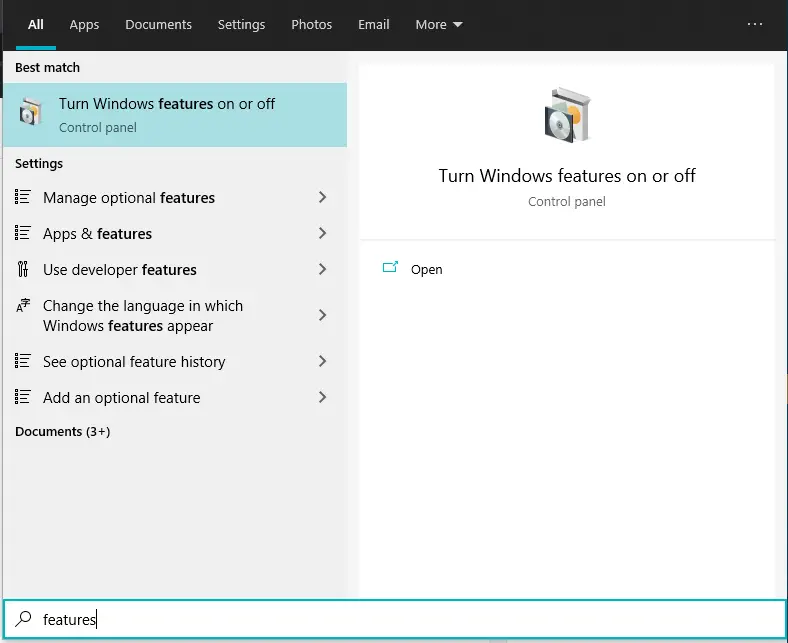Viewport: 788px width, 643px height.
Task: Click the Apps & features list icon
Action: [23, 234]
